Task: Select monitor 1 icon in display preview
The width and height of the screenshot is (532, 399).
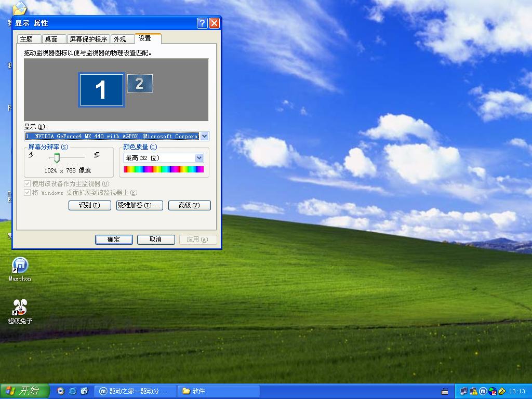Action: [x=101, y=90]
